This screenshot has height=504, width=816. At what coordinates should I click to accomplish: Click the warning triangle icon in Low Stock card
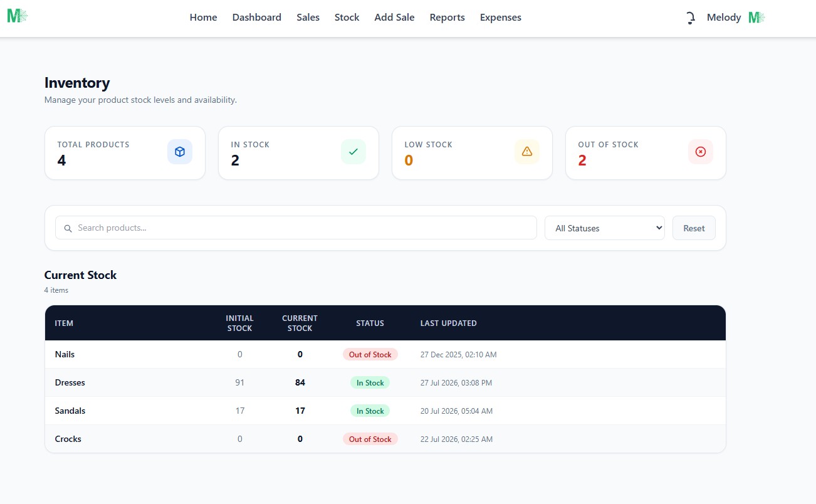tap(527, 152)
